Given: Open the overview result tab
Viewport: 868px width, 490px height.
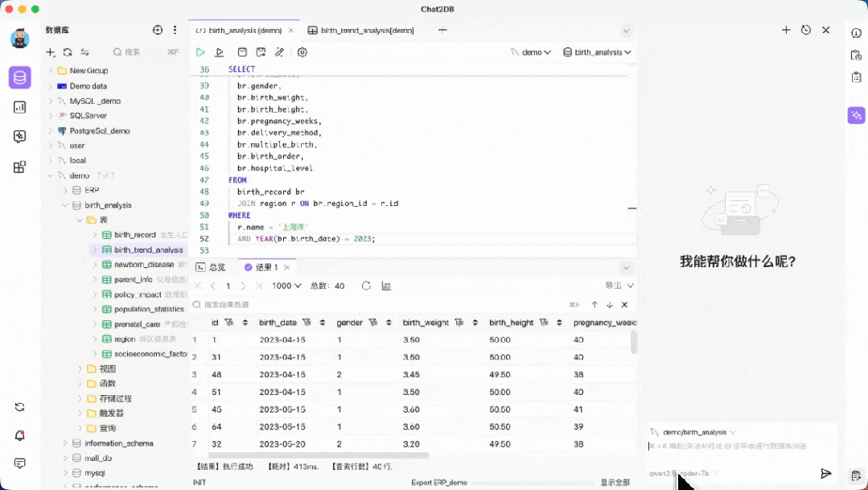Looking at the screenshot, I should pyautogui.click(x=210, y=267).
